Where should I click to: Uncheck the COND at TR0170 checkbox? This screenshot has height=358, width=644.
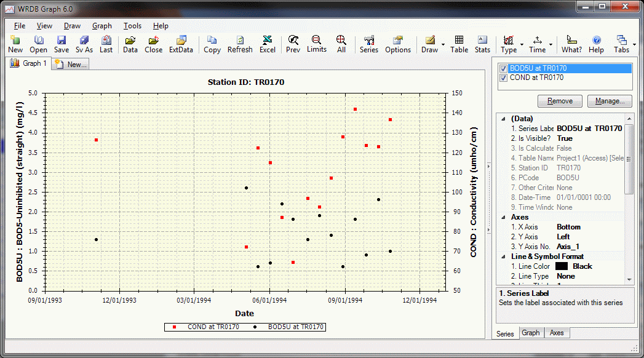click(x=504, y=78)
